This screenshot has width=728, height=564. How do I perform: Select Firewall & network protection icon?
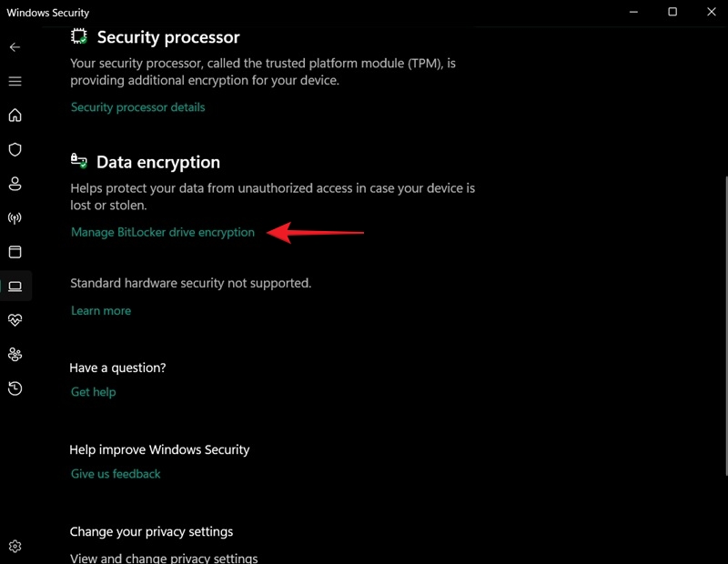click(15, 218)
